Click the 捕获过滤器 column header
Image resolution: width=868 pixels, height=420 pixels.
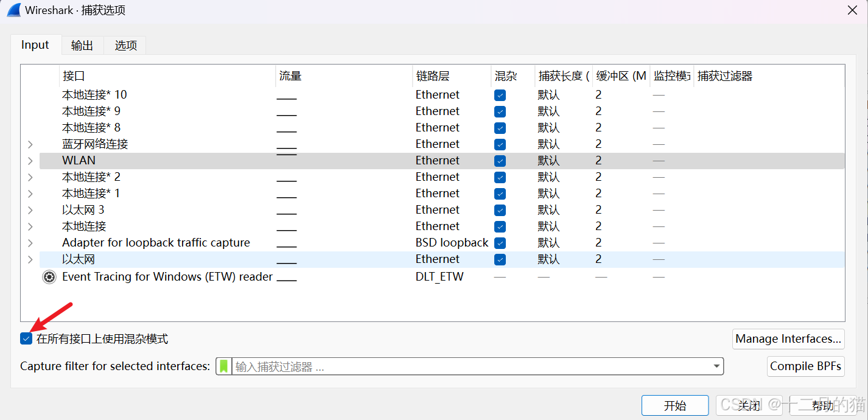[769, 76]
